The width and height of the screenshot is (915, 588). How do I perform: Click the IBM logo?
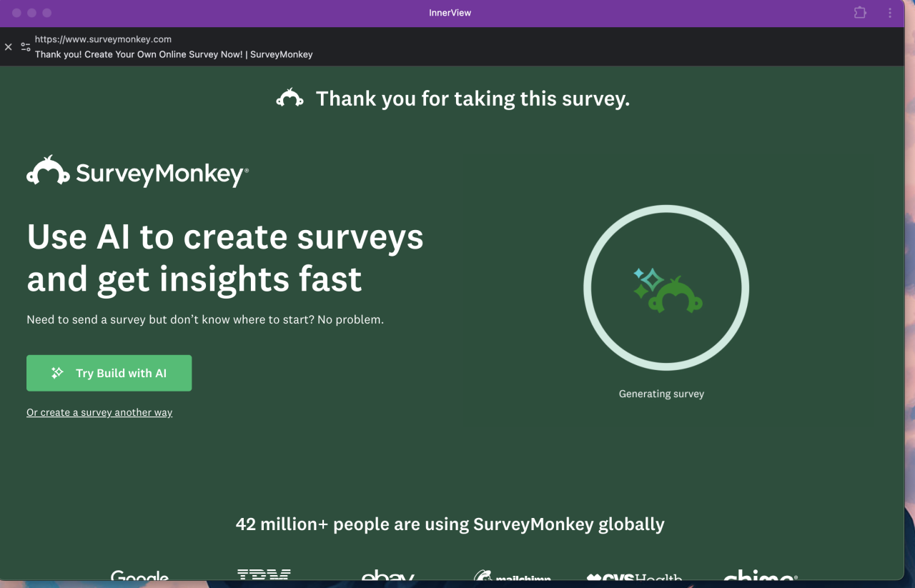pos(264,575)
